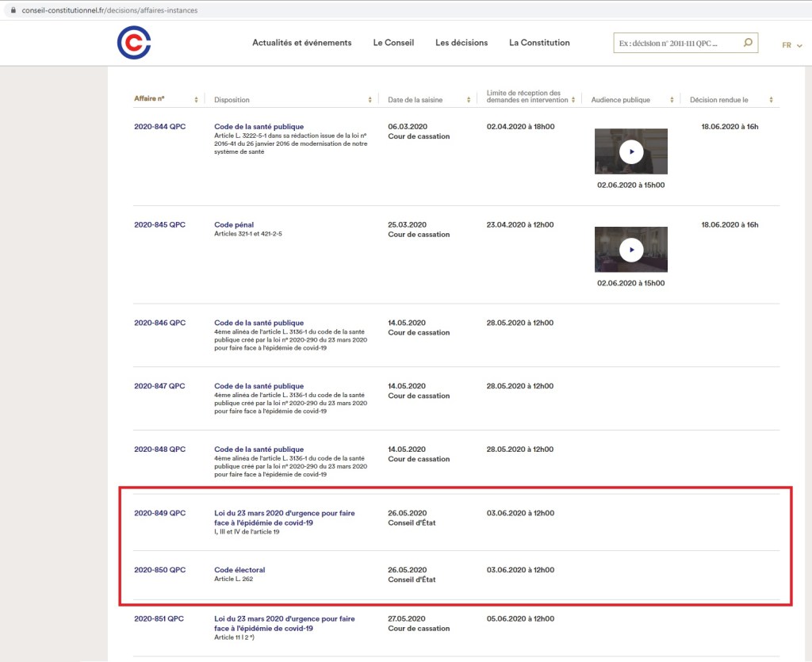Viewport: 812px width, 662px height.
Task: Sort by Affaire n° column arrows
Action: 197,100
